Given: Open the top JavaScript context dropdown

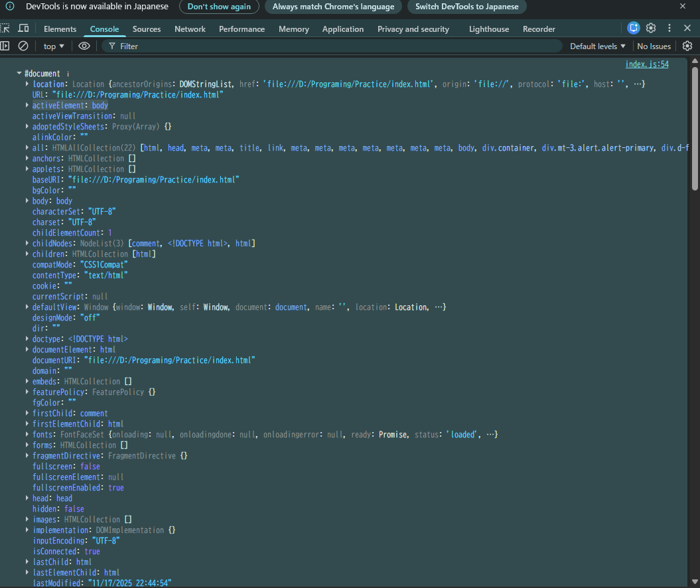Looking at the screenshot, I should click(54, 46).
